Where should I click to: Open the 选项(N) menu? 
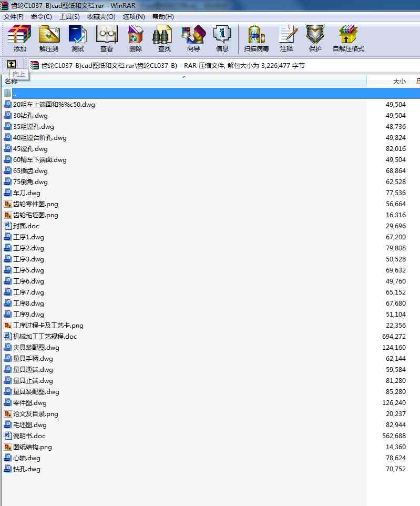[134, 17]
